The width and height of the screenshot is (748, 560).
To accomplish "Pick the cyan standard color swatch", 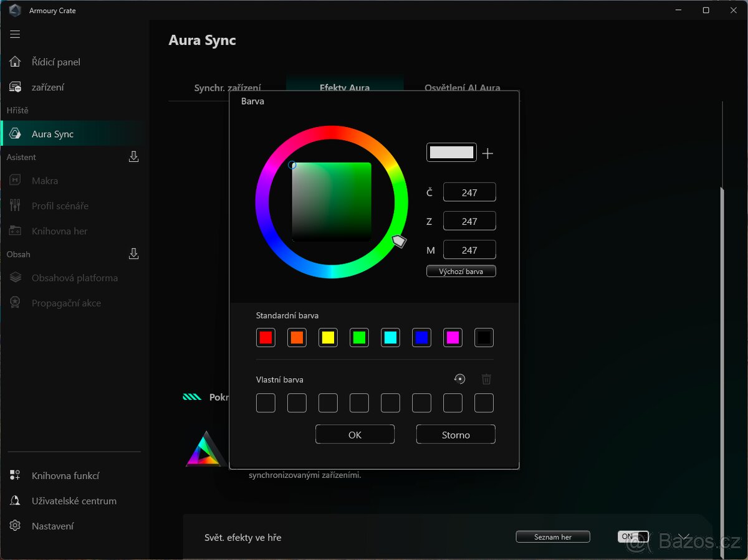I will click(x=390, y=338).
